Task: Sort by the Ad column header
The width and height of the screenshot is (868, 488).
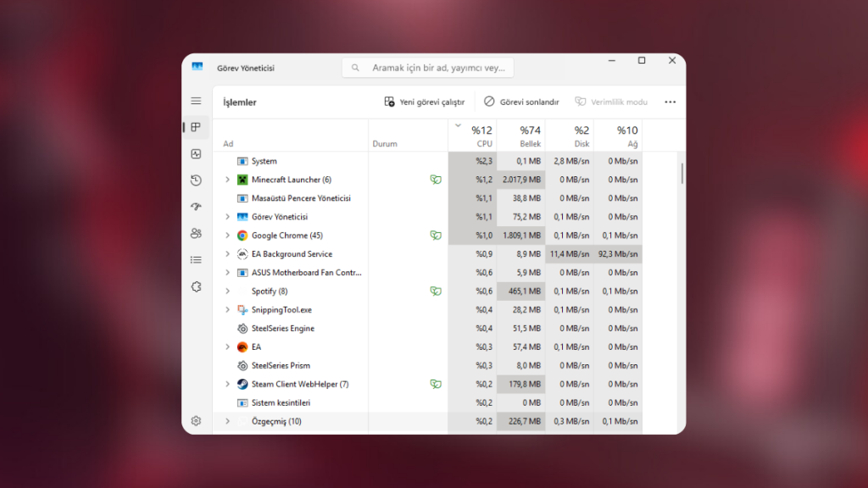Action: (291, 136)
